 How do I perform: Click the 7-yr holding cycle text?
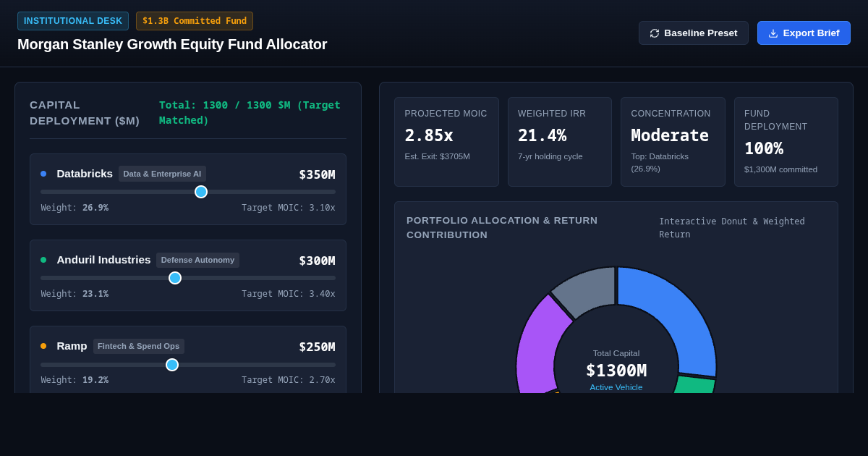(x=550, y=156)
